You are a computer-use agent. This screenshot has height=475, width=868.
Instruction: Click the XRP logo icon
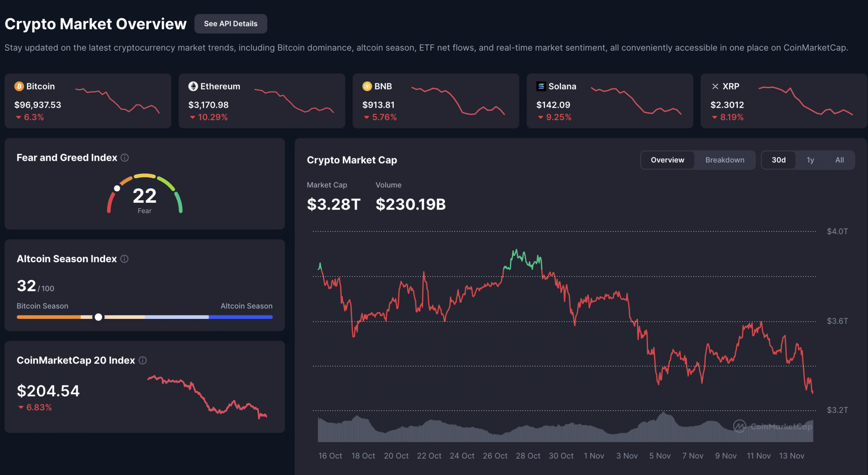click(715, 86)
